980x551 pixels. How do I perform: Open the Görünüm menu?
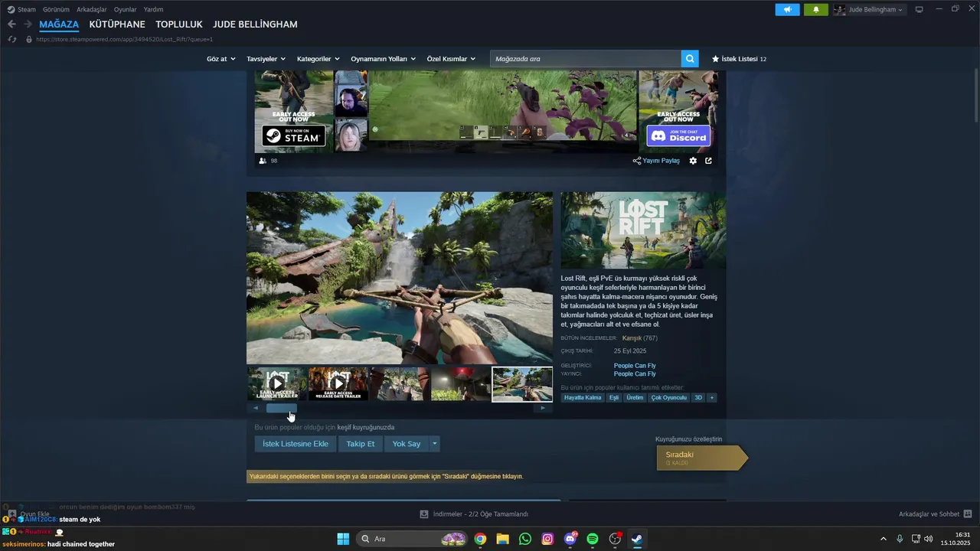pyautogui.click(x=56, y=10)
